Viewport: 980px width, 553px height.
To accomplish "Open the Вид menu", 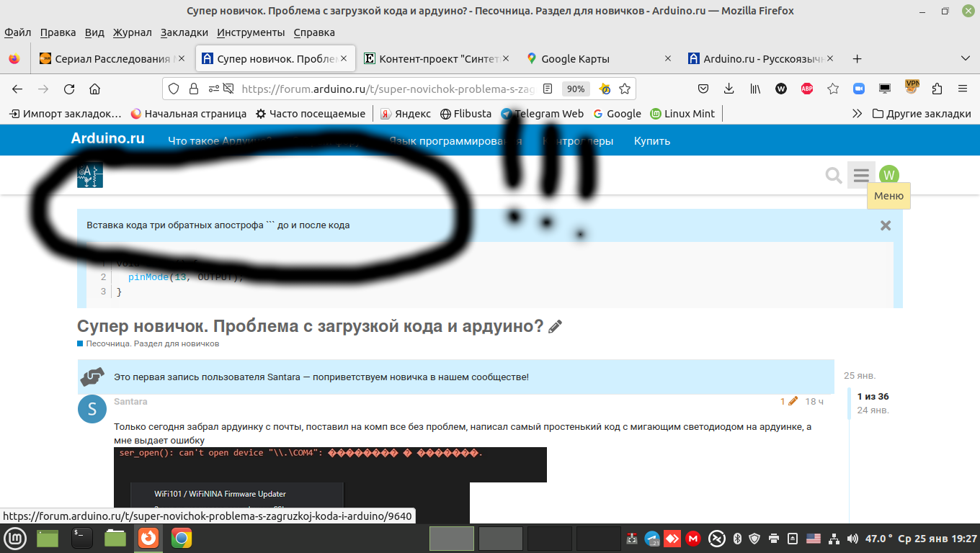I will 94,32.
